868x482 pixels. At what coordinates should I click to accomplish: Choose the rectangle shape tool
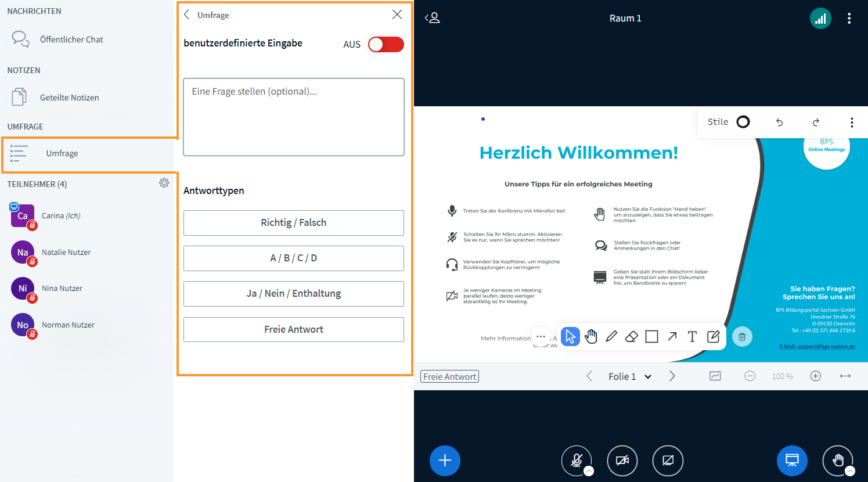tap(651, 336)
